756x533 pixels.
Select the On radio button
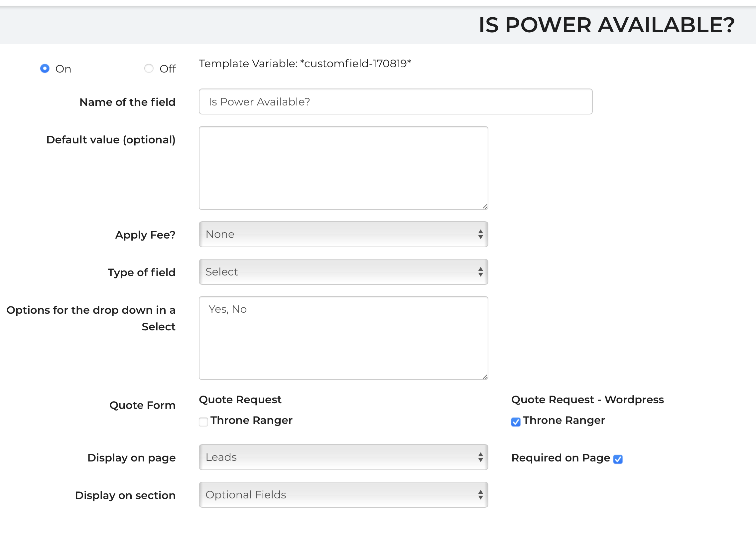45,69
